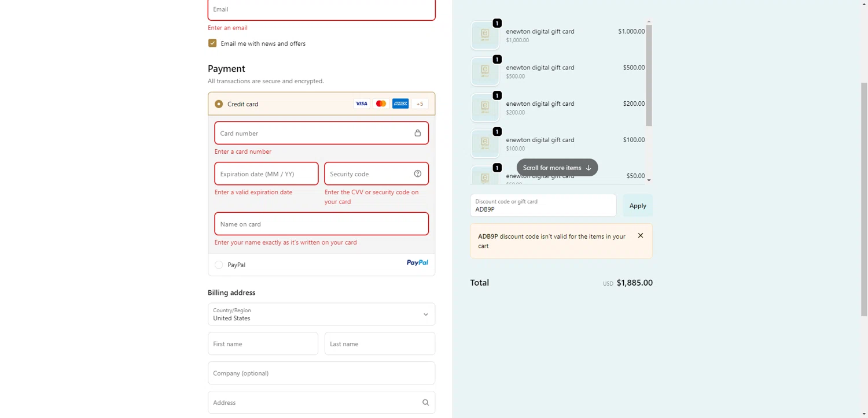This screenshot has width=868, height=418.
Task: Click the Mastercard logo icon
Action: coord(381,103)
